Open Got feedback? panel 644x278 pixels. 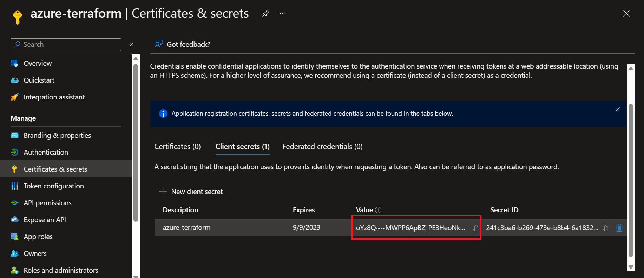183,44
